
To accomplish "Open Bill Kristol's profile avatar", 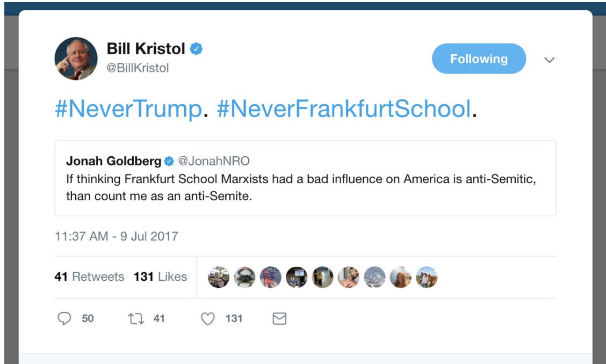I will (x=76, y=59).
